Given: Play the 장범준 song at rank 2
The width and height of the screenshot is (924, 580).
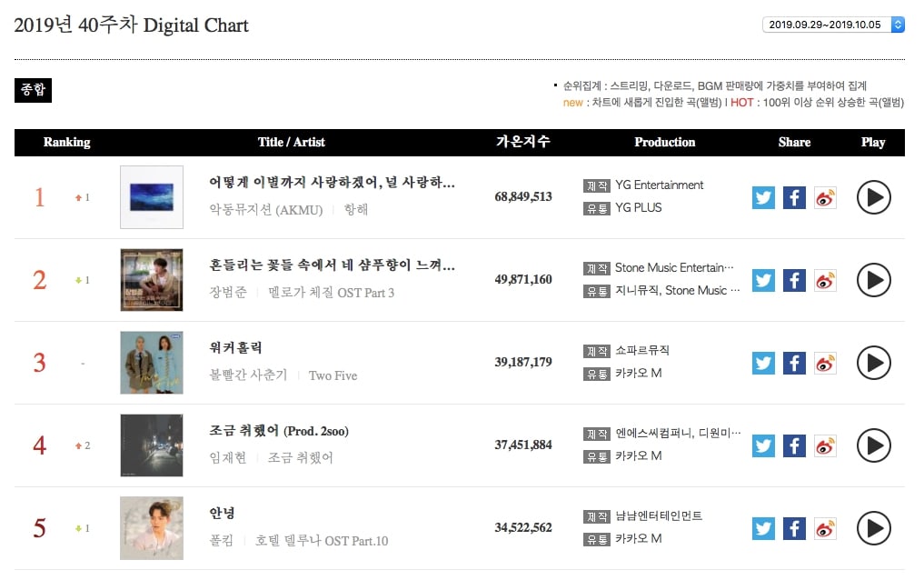Looking at the screenshot, I should (x=873, y=280).
